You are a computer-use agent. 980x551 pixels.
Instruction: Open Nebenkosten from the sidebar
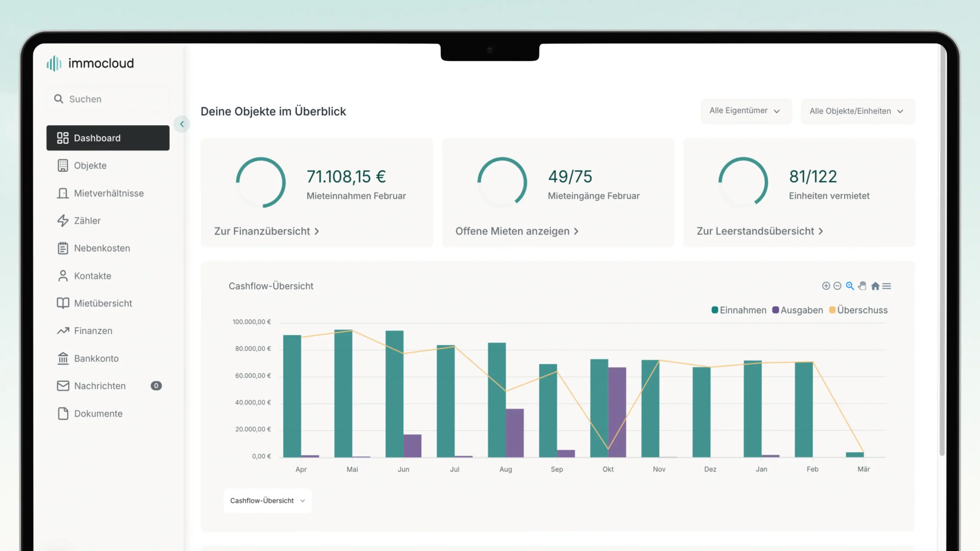tap(102, 248)
